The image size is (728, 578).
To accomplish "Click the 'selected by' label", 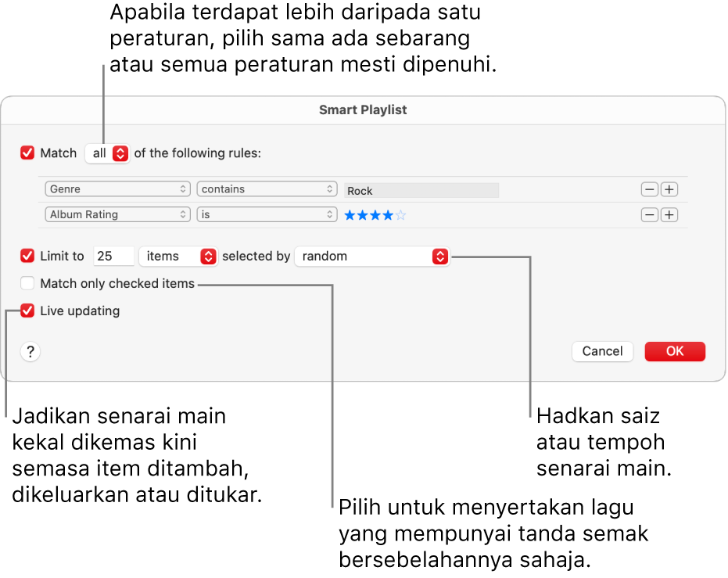I will (x=256, y=257).
